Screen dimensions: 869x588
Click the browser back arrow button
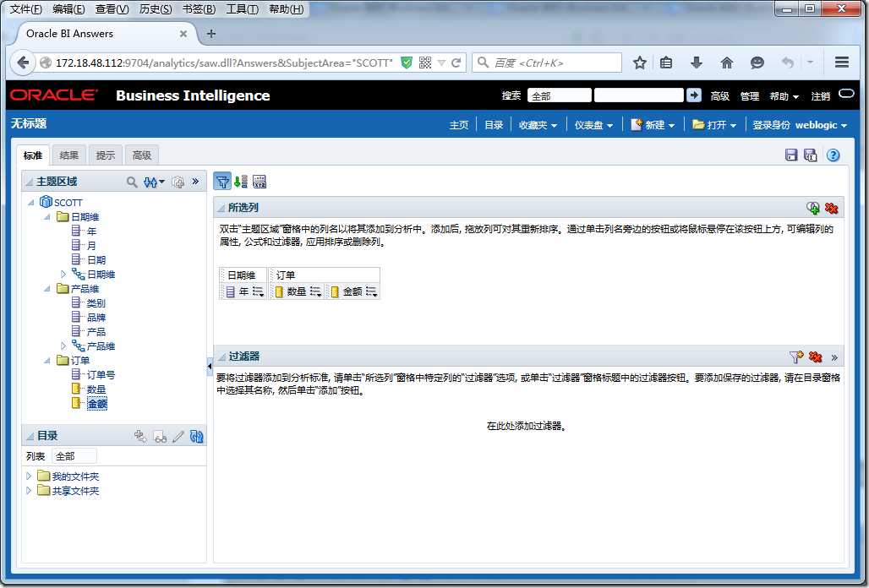(23, 63)
